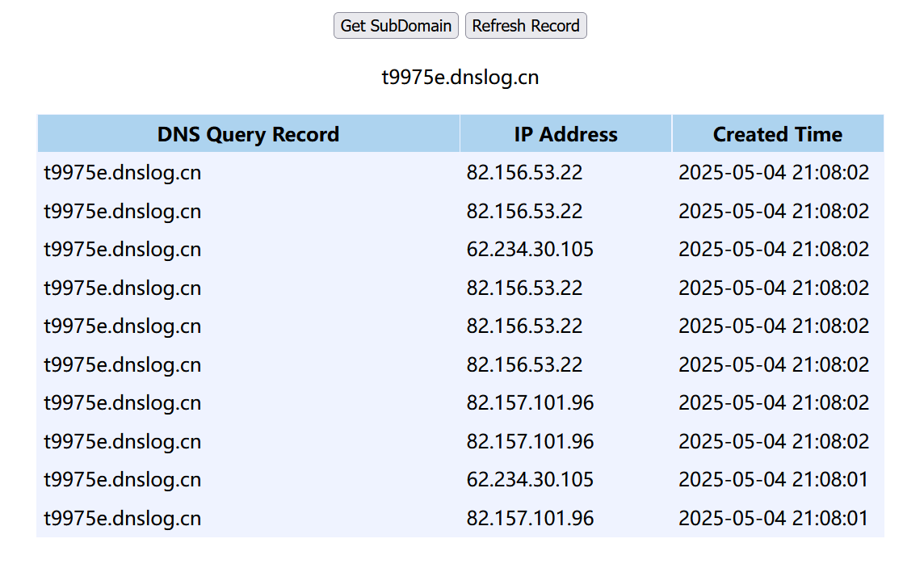Click the first row's IP 82.156.53.22
Image resolution: width=924 pixels, height=564 pixels.
tap(524, 173)
